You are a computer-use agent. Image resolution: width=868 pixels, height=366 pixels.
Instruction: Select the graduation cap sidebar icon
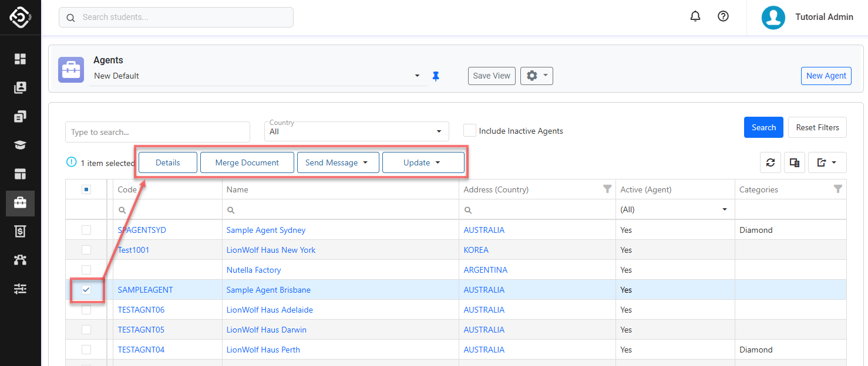click(x=21, y=145)
